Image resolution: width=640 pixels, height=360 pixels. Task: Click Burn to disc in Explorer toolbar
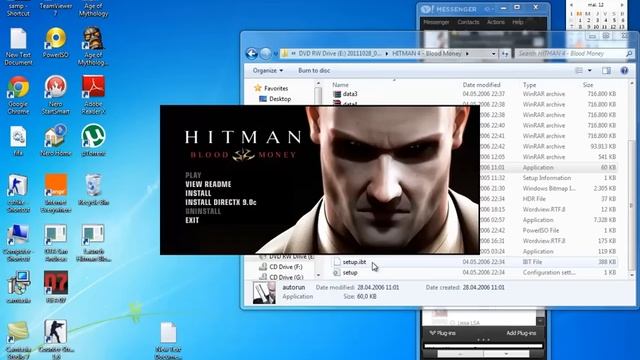coord(314,71)
